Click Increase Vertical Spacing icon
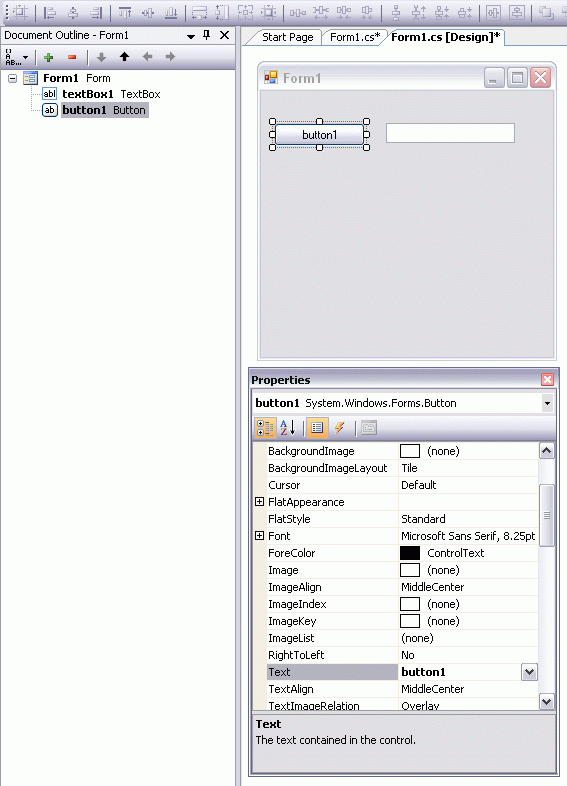567x786 pixels. [419, 12]
